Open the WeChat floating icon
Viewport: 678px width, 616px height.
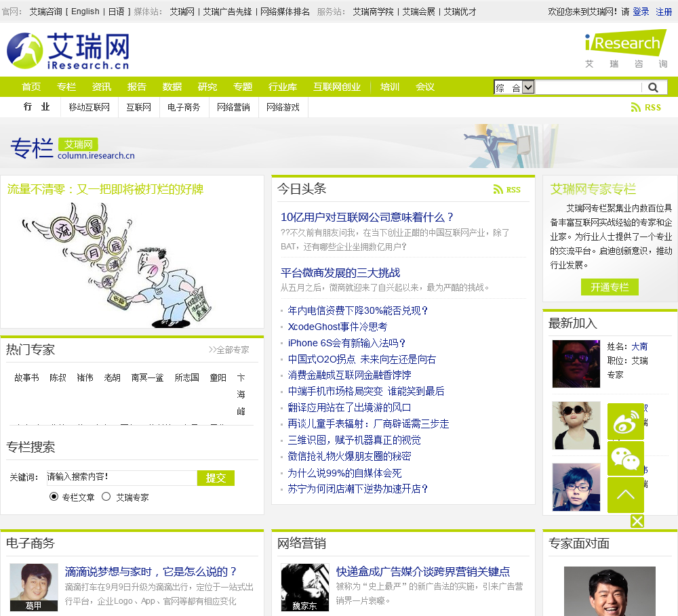click(x=625, y=459)
